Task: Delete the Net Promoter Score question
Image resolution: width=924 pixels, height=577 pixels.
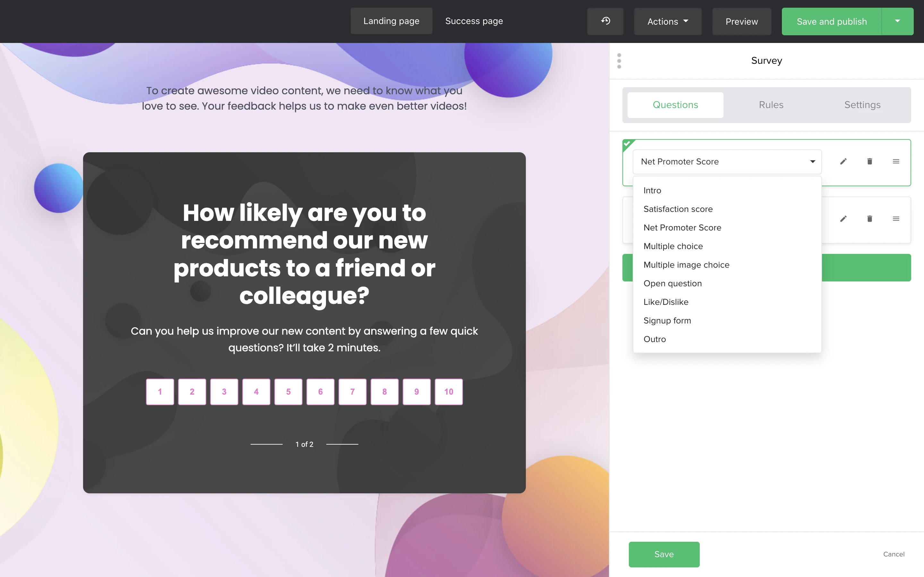Action: 869,162
